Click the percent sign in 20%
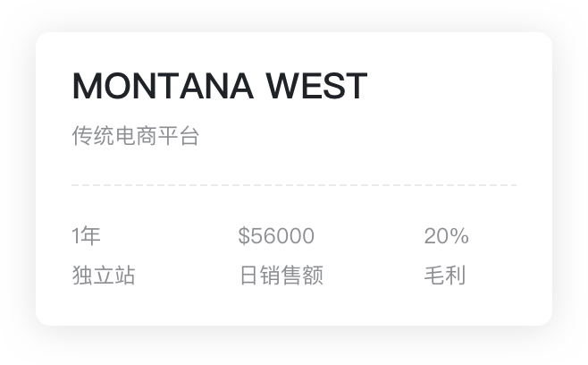Image resolution: width=588 pixels, height=365 pixels. [458, 236]
